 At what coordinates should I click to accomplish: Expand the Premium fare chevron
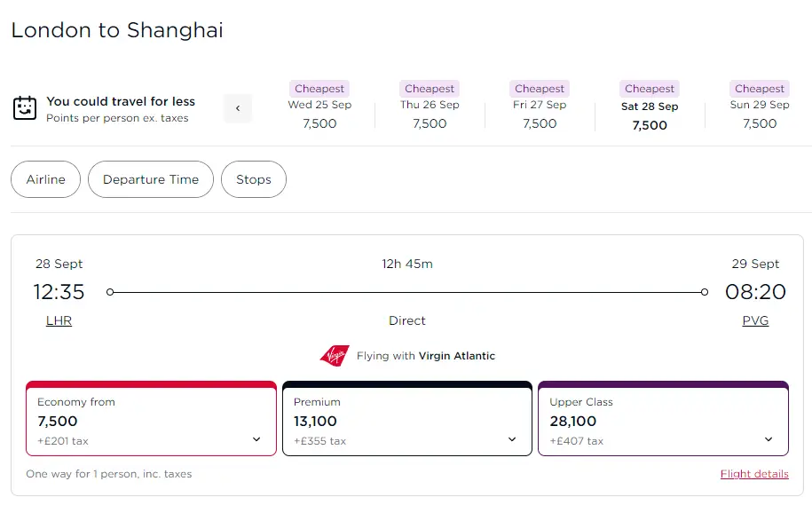(x=512, y=439)
